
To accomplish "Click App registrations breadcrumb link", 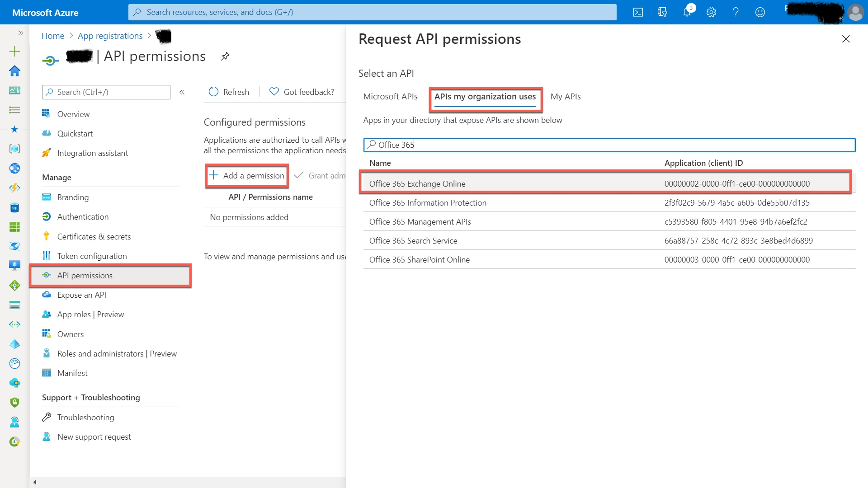I will coord(110,36).
